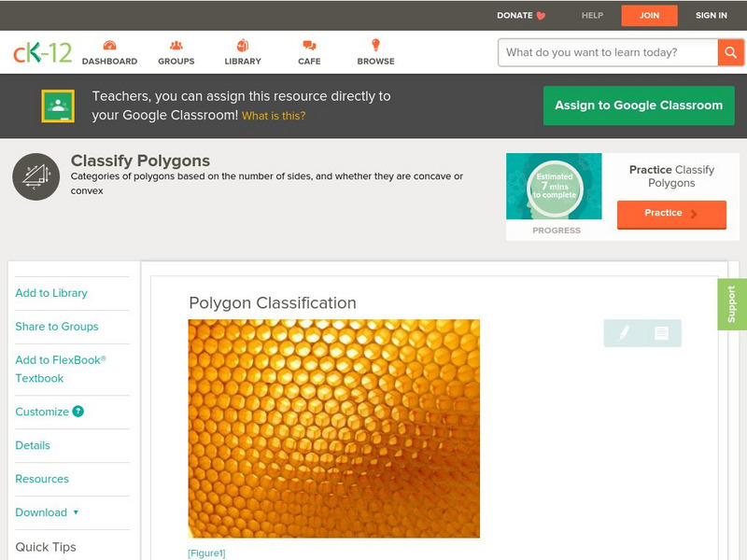Viewport: 747px width, 560px height.
Task: Click the Google Classroom icon
Action: (x=58, y=105)
